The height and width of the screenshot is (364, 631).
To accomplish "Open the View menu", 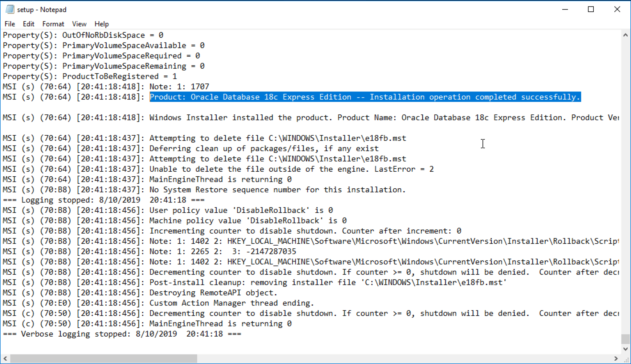I will [x=79, y=24].
